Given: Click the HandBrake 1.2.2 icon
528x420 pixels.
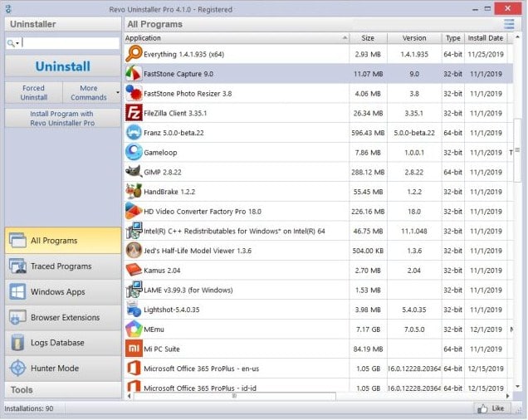Looking at the screenshot, I should click(x=134, y=191).
